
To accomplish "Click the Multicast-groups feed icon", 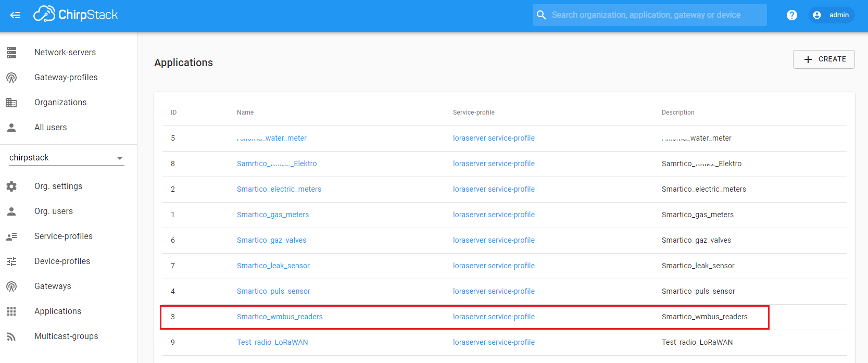I will (x=11, y=336).
